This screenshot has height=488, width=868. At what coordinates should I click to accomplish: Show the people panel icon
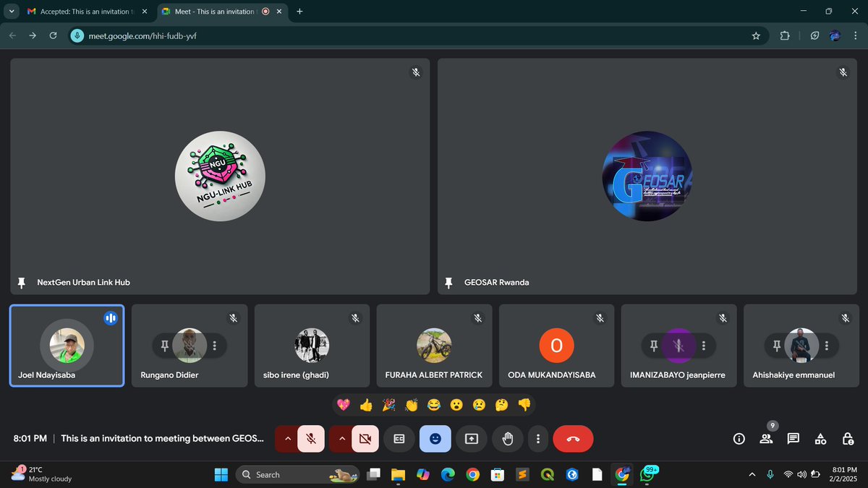[766, 438]
